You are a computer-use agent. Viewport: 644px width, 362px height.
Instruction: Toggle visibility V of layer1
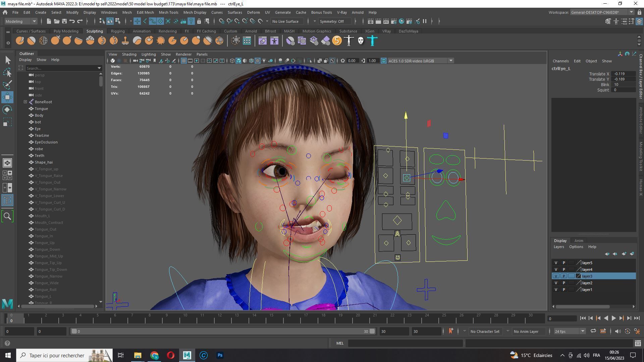pos(556,290)
